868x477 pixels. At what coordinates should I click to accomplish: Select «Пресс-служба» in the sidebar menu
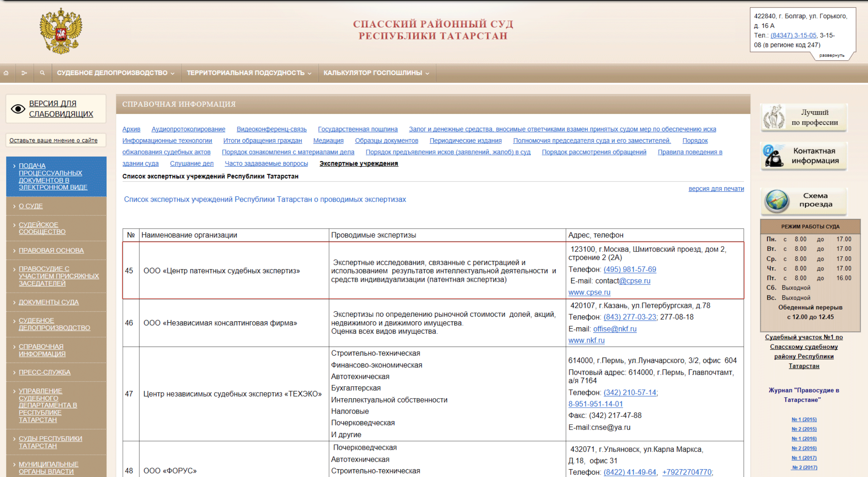coord(44,372)
